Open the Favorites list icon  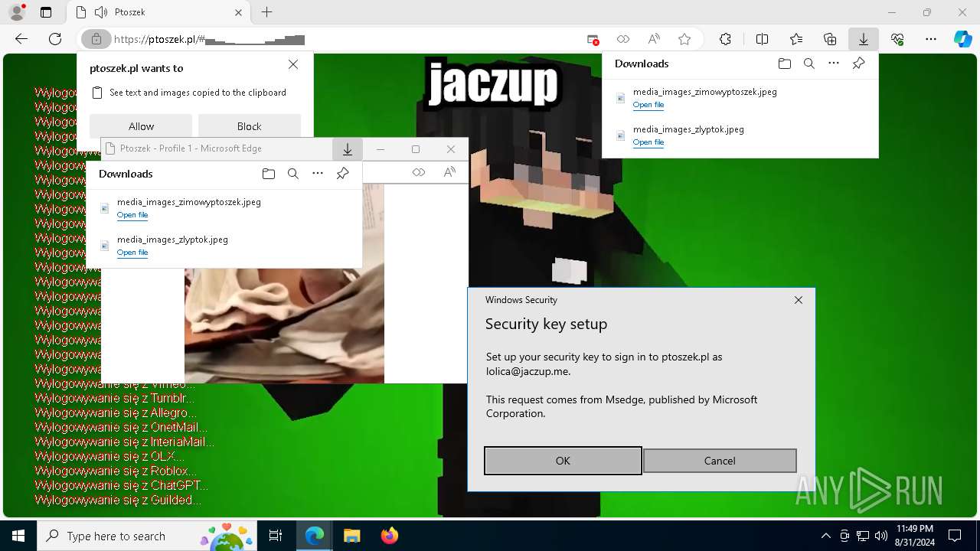[x=796, y=39]
